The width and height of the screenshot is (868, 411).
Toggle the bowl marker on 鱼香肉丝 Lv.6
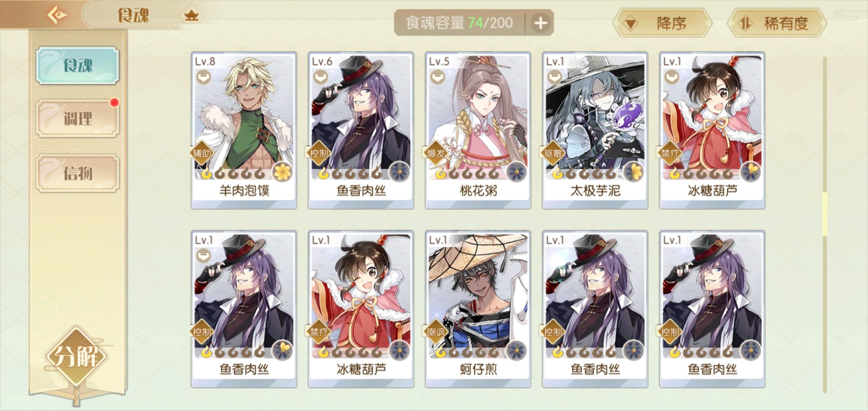pos(321,77)
